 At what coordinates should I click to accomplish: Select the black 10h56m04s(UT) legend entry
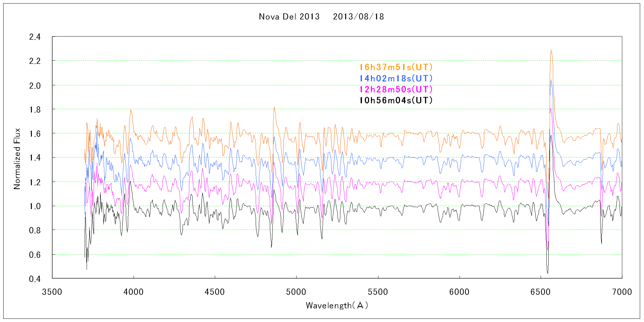pyautogui.click(x=396, y=100)
